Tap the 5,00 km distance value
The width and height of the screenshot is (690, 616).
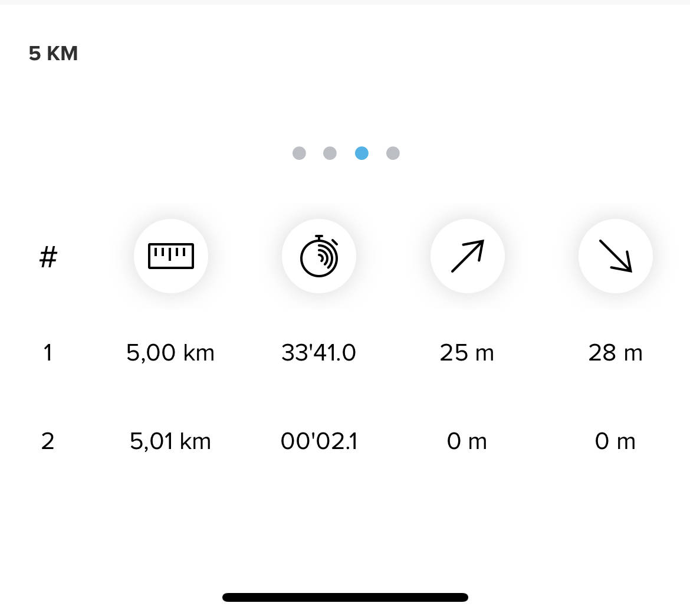point(170,353)
